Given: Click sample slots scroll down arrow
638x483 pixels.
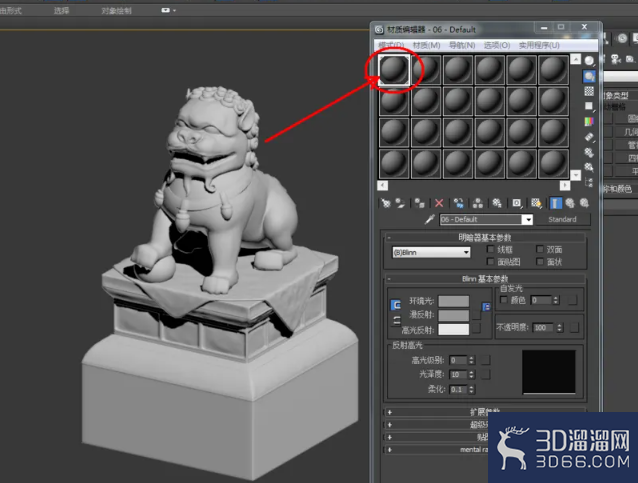Looking at the screenshot, I should (576, 175).
